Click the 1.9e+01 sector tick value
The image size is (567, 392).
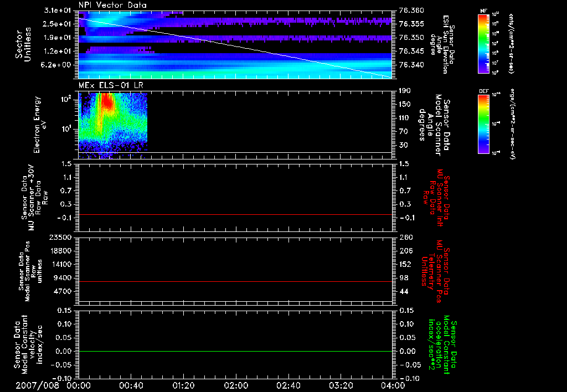(x=57, y=38)
